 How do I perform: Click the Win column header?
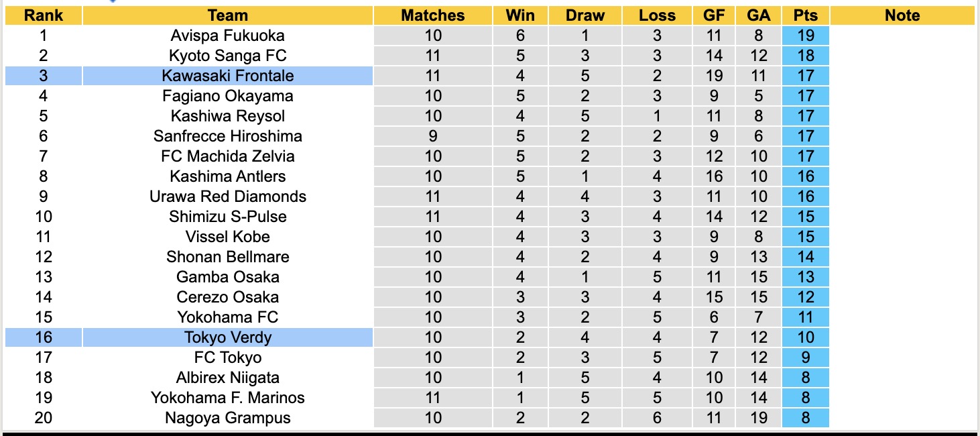pos(521,15)
